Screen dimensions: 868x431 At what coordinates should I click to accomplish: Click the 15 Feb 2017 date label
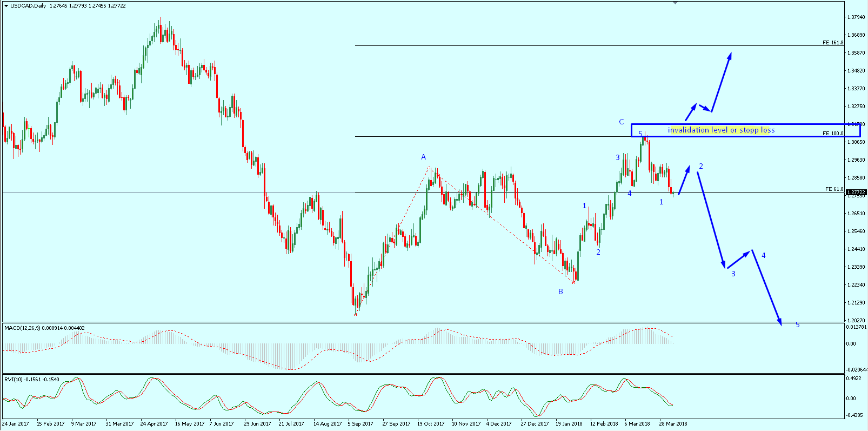[50, 424]
